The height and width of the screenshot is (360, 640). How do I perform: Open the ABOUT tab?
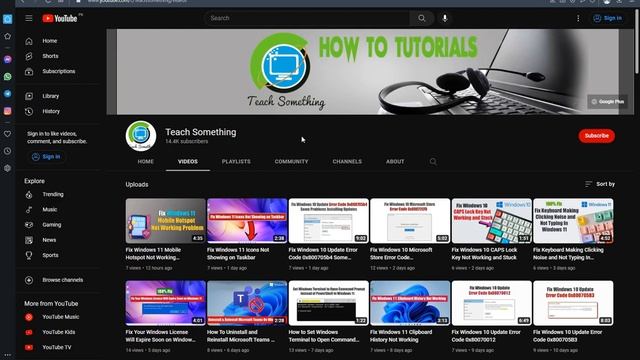coord(395,162)
